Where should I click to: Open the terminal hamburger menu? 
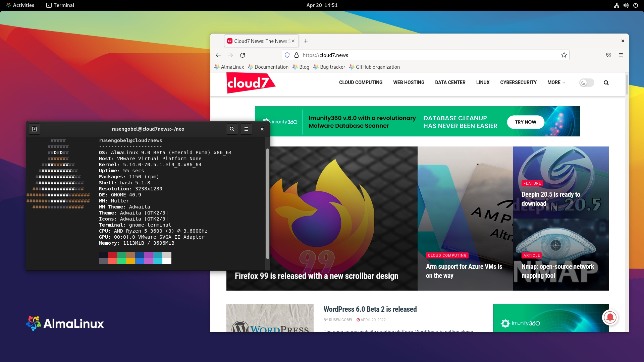[x=246, y=129]
